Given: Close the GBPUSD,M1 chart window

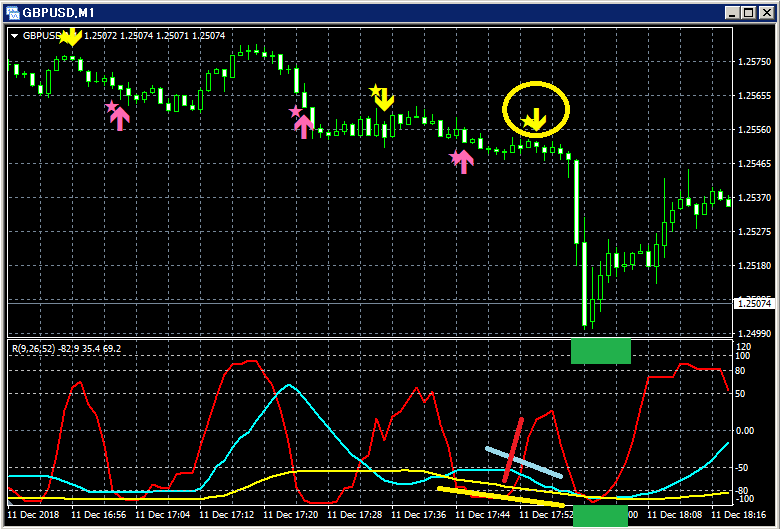Looking at the screenshot, I should tap(767, 12).
